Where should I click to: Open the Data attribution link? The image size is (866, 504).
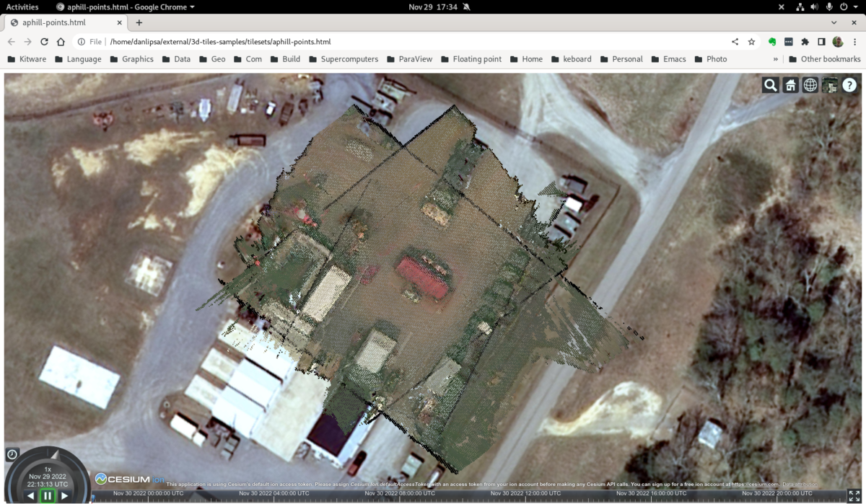[x=800, y=484]
